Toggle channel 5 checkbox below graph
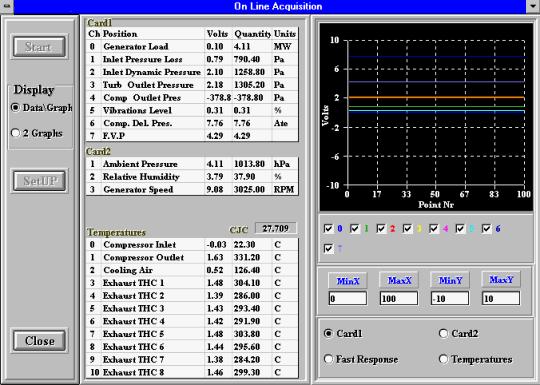Viewport: 540px width, 385px height. pos(460,228)
